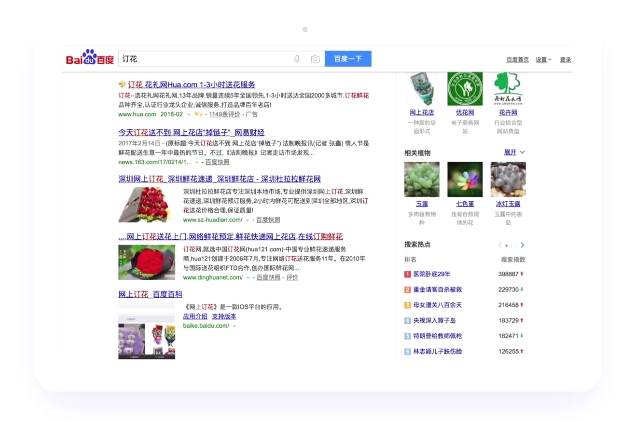Open the 冰灯玉露 link
Screen dimensions: 635x421
click(508, 204)
